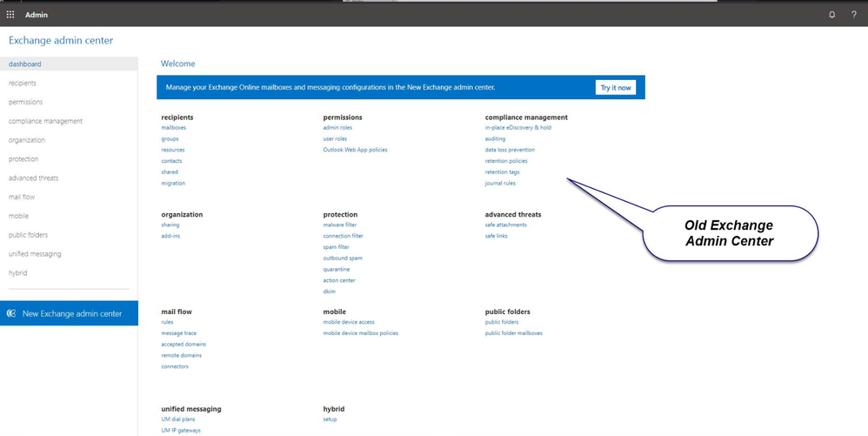Select mobile in the sidebar

tap(18, 216)
